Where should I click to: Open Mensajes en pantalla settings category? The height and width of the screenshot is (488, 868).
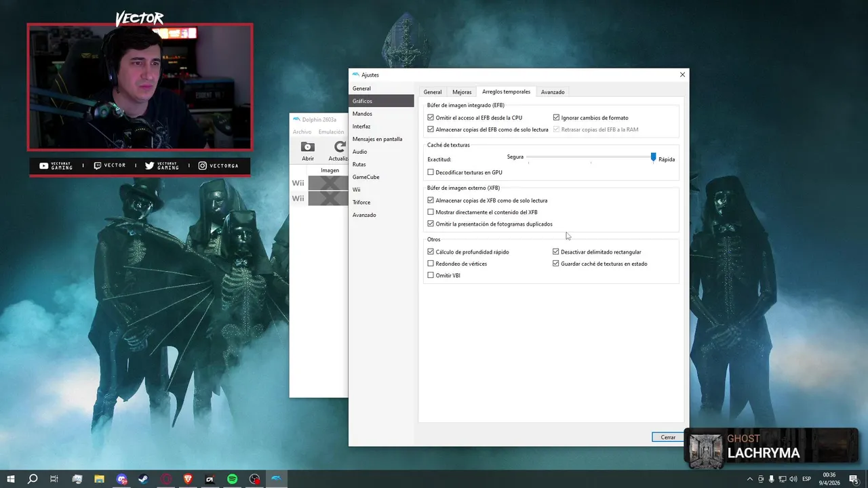click(x=381, y=139)
